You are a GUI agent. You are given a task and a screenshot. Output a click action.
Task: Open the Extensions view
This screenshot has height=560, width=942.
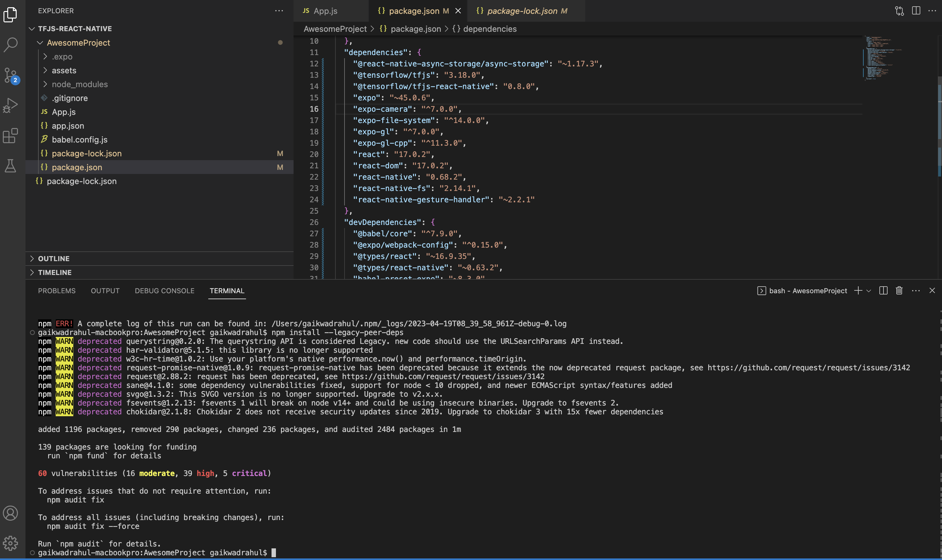(10, 136)
